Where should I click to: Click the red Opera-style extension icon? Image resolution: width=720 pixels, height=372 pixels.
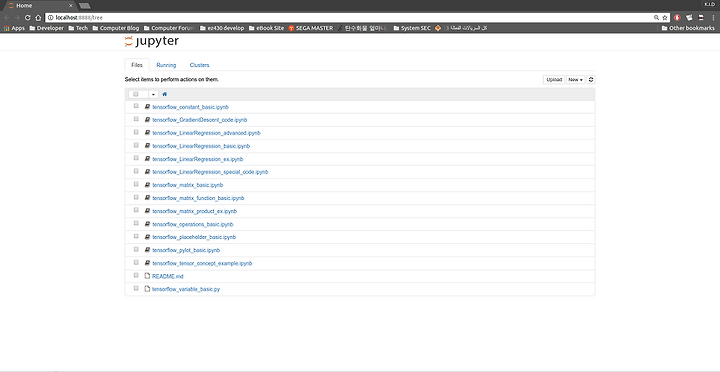677,17
